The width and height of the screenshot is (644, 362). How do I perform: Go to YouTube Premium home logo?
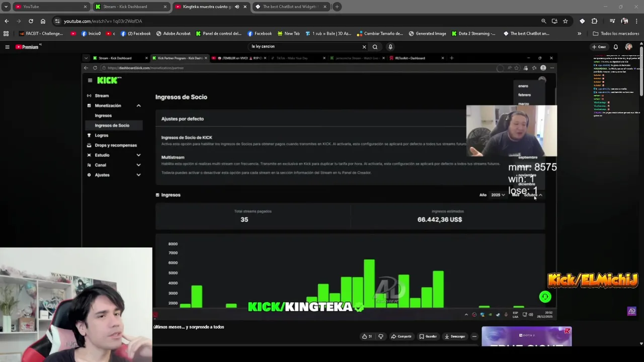[28, 47]
